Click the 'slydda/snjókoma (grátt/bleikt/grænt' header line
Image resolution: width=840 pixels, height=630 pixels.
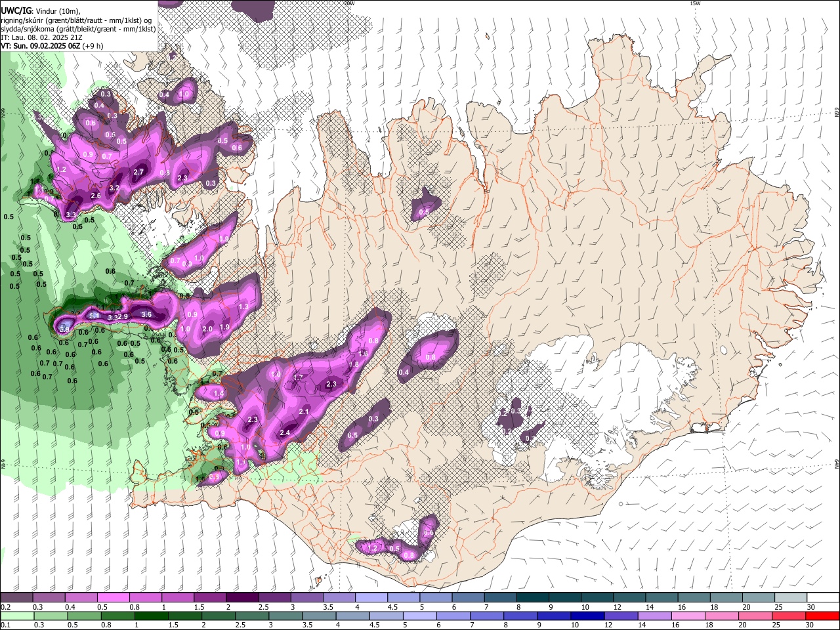79,30
